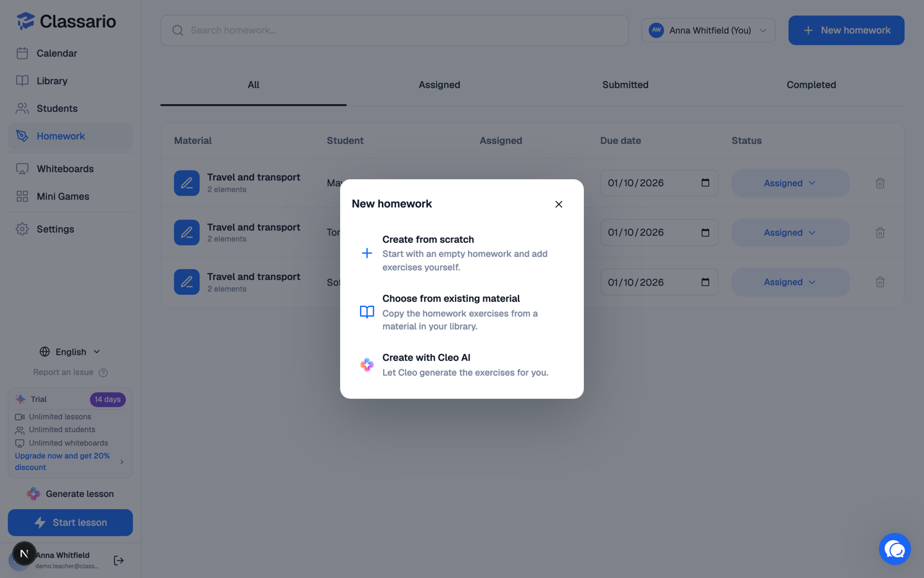Click the Whiteboards presentation icon
The image size is (924, 578).
pyautogui.click(x=22, y=169)
